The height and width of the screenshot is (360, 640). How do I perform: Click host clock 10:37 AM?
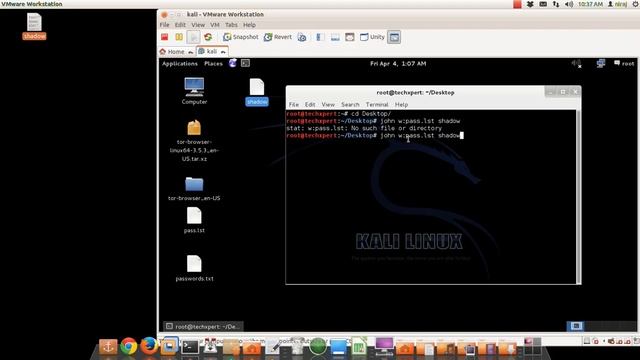point(590,4)
